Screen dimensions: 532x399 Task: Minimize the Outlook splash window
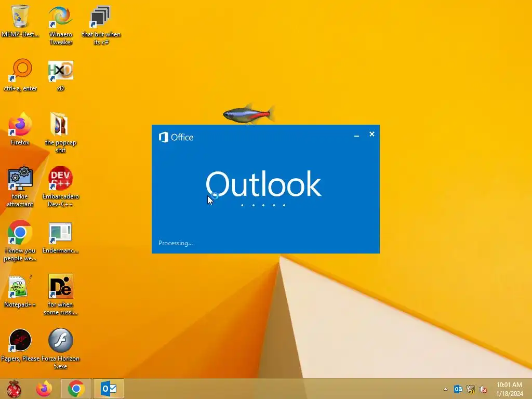356,135
